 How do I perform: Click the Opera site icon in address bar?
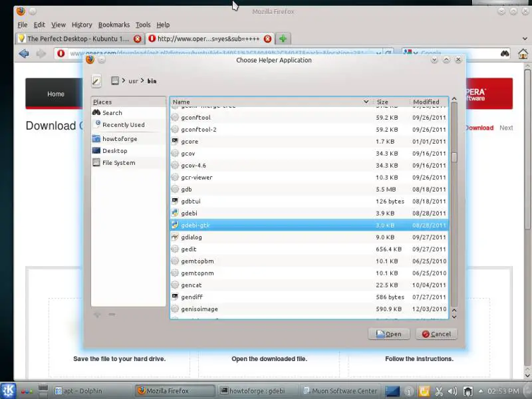(61, 53)
